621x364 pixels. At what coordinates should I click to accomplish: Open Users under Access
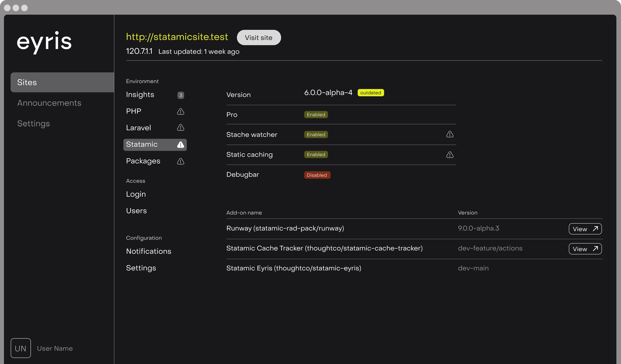[x=136, y=211]
